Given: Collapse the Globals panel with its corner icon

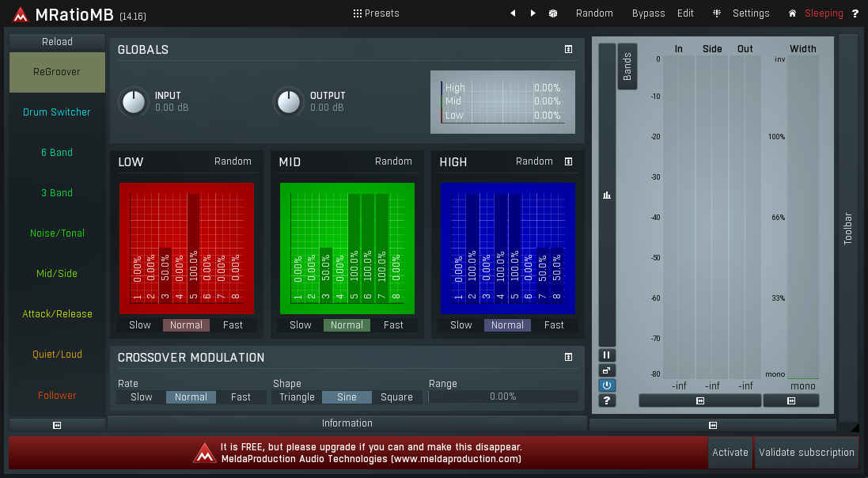Looking at the screenshot, I should 568,50.
